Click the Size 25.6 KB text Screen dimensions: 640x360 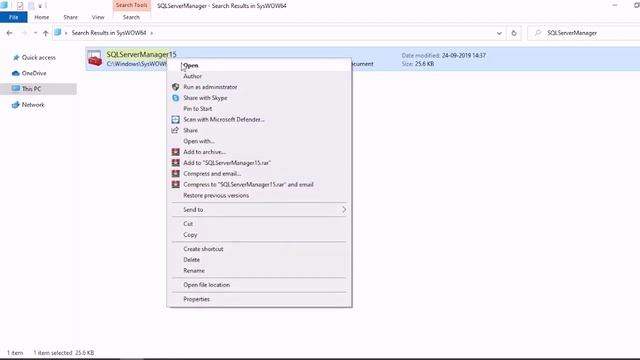click(418, 64)
